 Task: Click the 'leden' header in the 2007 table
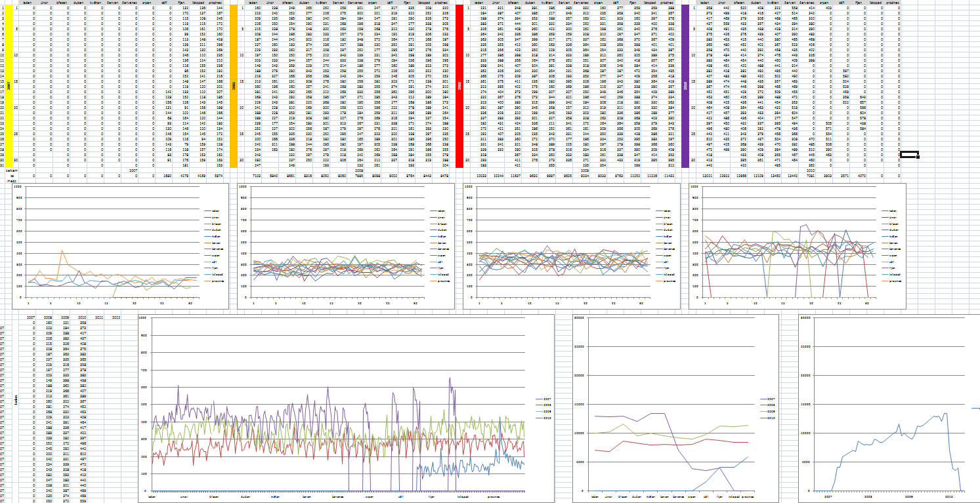tap(28, 3)
